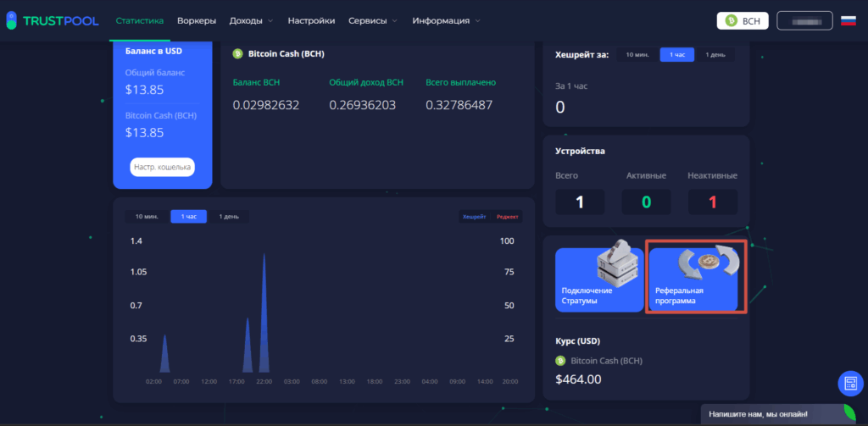Open the Настройки menu item
868x426 pixels.
311,20
